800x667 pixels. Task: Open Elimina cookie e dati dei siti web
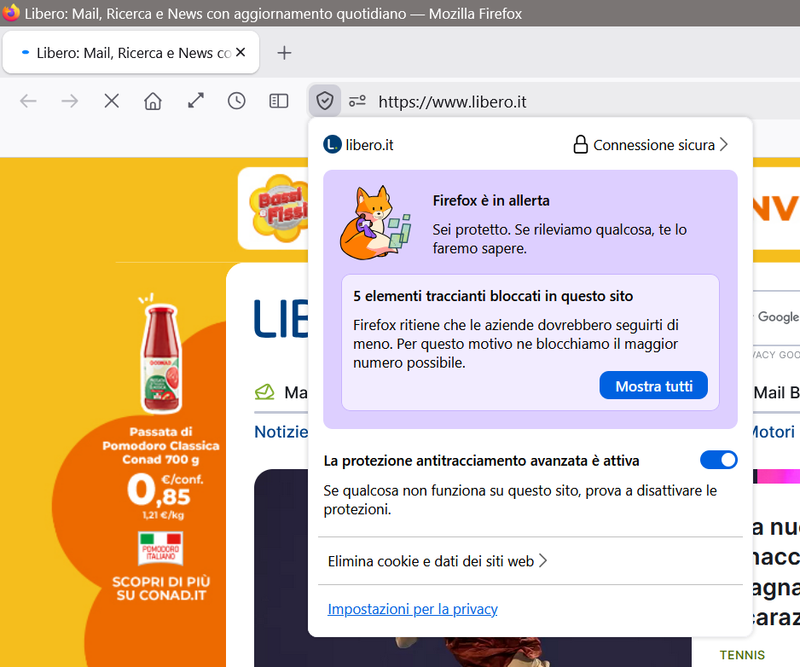437,561
